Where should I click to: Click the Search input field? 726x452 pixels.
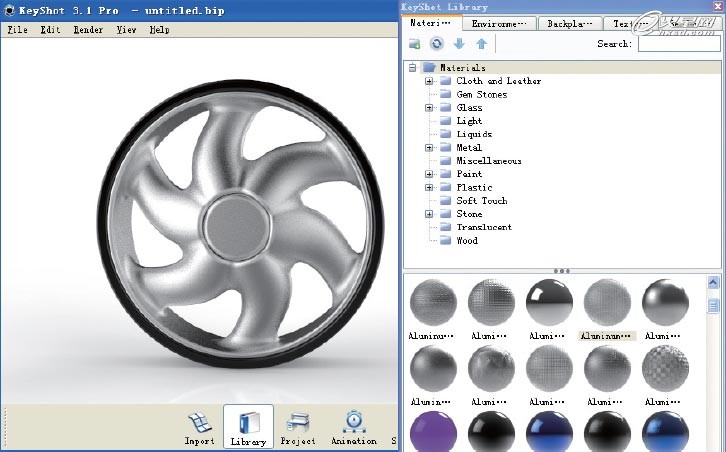(x=679, y=44)
